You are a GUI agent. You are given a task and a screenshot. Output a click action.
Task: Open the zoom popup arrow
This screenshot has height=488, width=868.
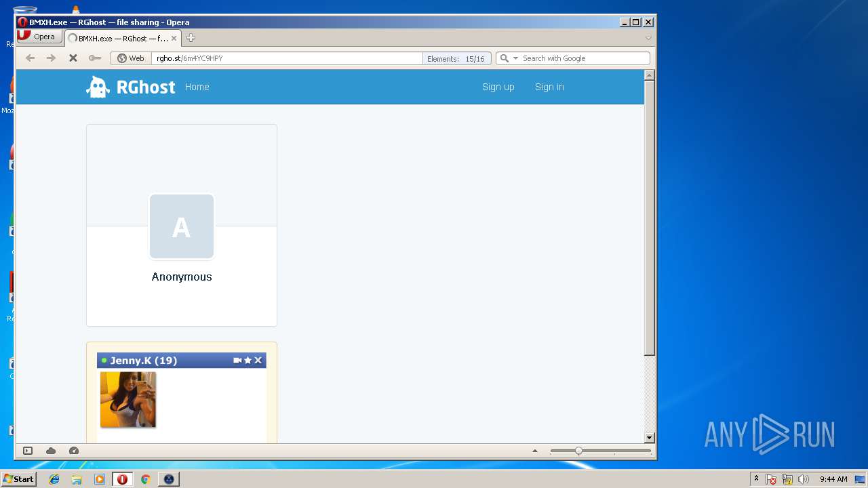tap(535, 451)
